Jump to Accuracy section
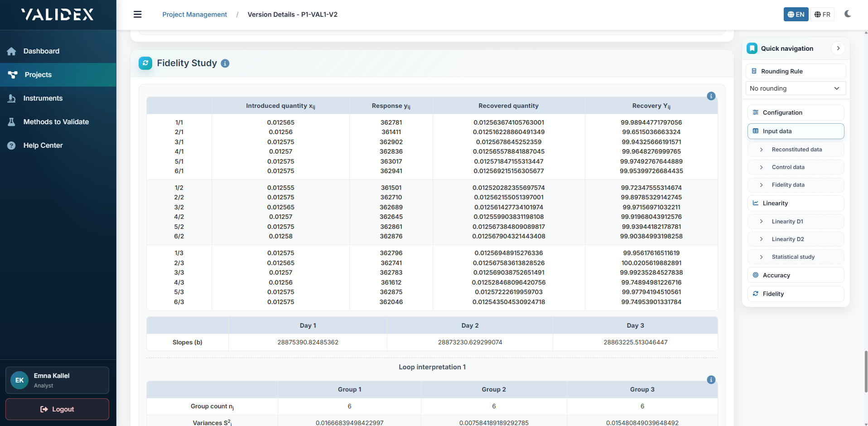The image size is (868, 426). click(776, 276)
